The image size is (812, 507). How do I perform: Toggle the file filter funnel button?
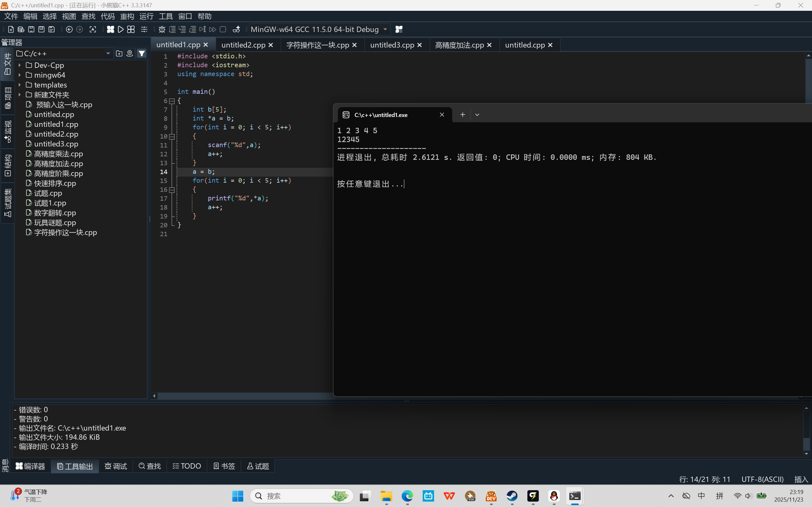(x=142, y=54)
